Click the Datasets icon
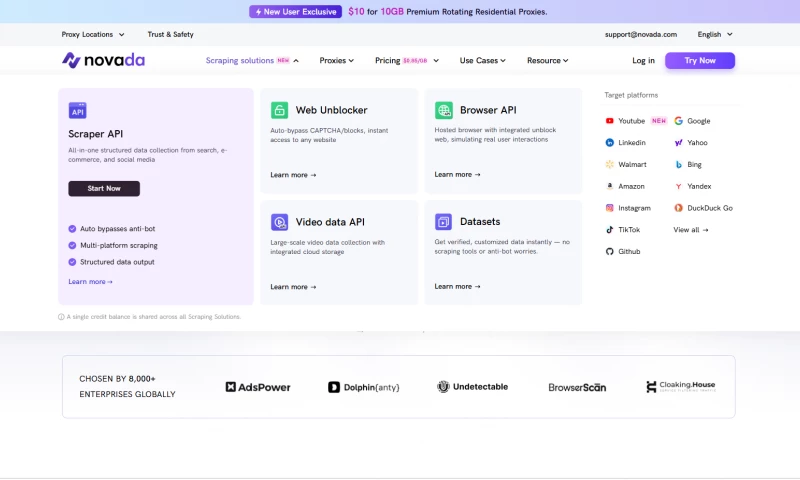 443,222
